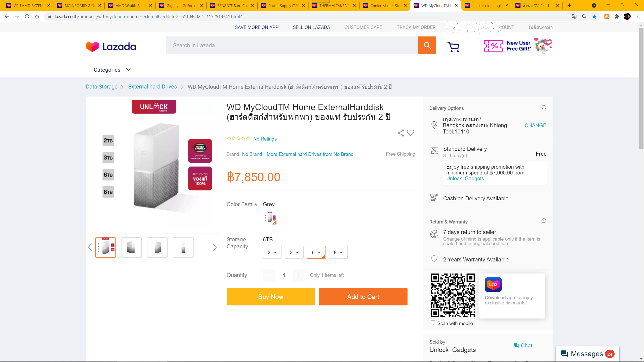Click No Brand link
The image size is (644, 362).
pyautogui.click(x=252, y=154)
